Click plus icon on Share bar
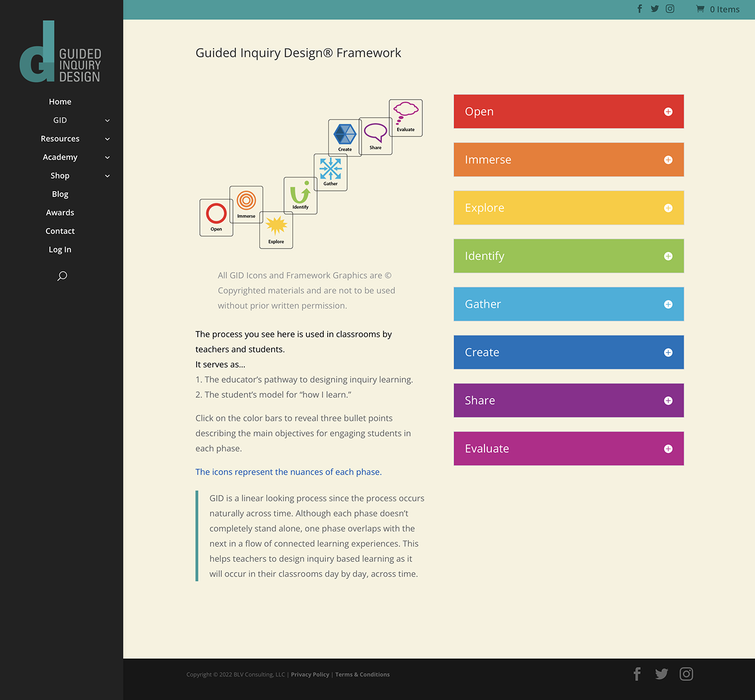Viewport: 755px width, 700px height. (668, 400)
